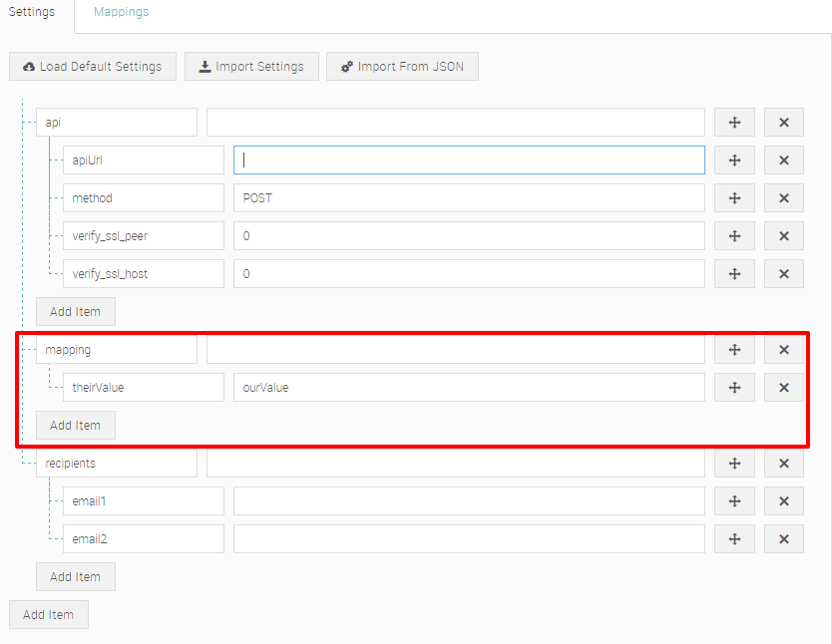The height and width of the screenshot is (644, 832).
Task: Click the drag handle beside email1
Action: coord(734,500)
